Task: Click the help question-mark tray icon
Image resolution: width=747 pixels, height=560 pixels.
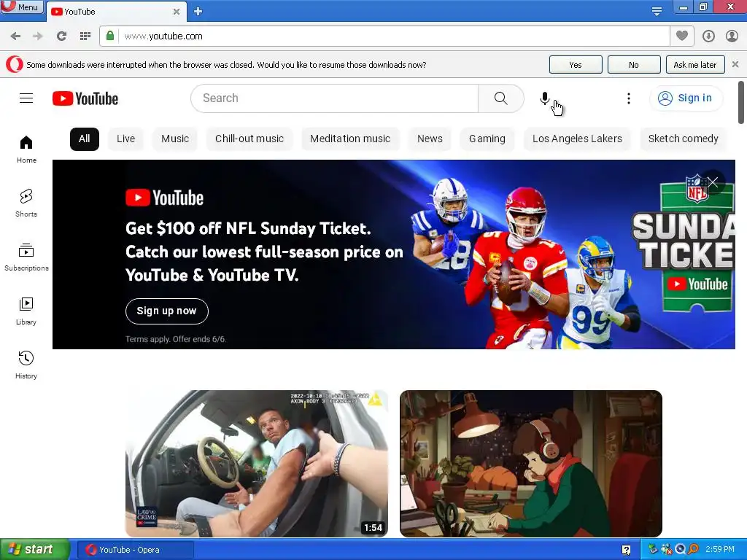Action: (x=626, y=550)
